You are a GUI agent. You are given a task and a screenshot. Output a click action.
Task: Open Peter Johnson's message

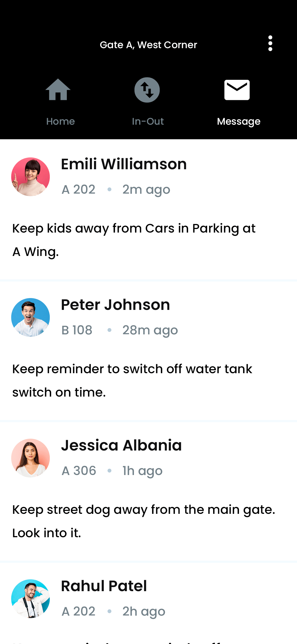pos(132,380)
